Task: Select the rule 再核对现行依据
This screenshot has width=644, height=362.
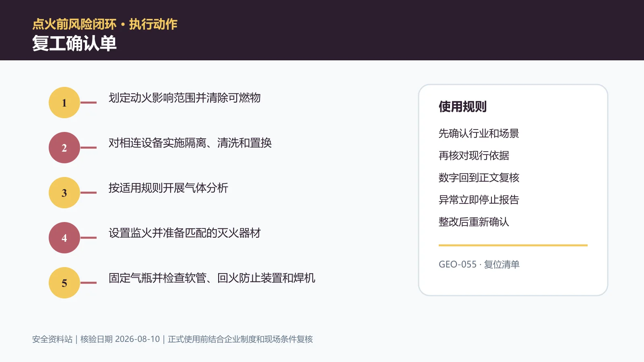Action: click(x=474, y=155)
